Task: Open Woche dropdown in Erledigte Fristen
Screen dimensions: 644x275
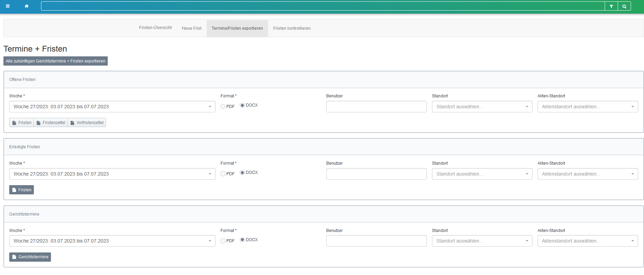Action: coord(112,174)
